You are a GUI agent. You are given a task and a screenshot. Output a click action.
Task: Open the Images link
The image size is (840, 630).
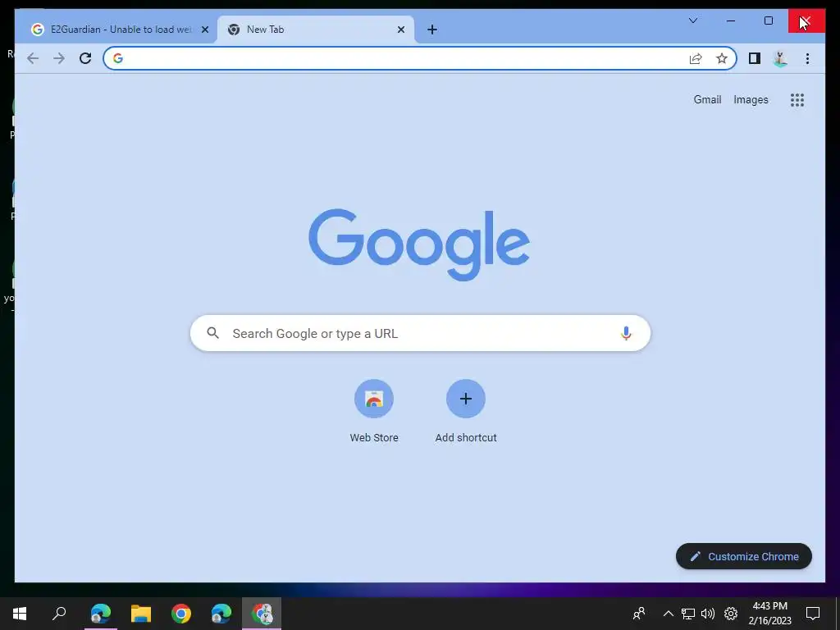[751, 99]
